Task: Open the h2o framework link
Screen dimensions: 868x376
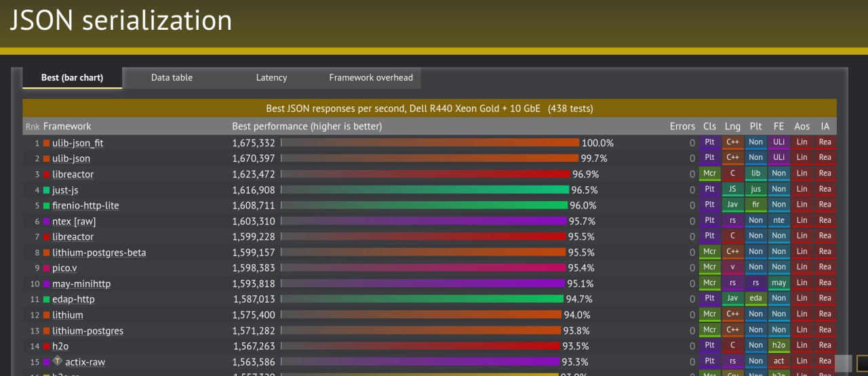Action: pos(60,346)
